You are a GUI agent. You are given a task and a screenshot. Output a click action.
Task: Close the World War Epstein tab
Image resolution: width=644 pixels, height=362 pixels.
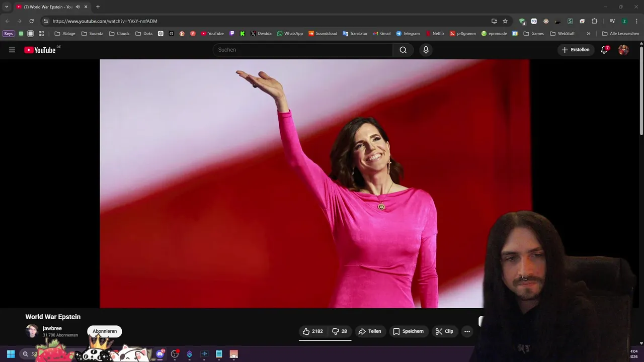point(86,7)
